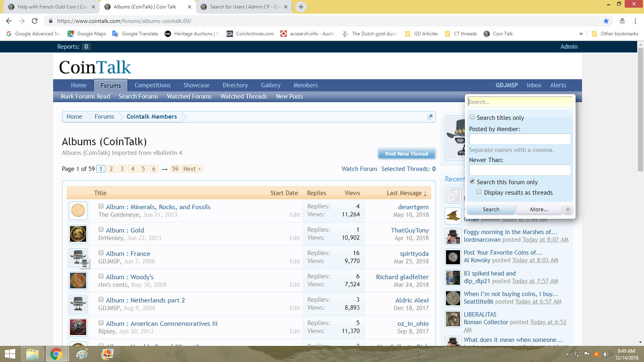Viewport: 644px width, 362px height.
Task: Select Album Gold thread checkbox
Action: click(x=101, y=229)
